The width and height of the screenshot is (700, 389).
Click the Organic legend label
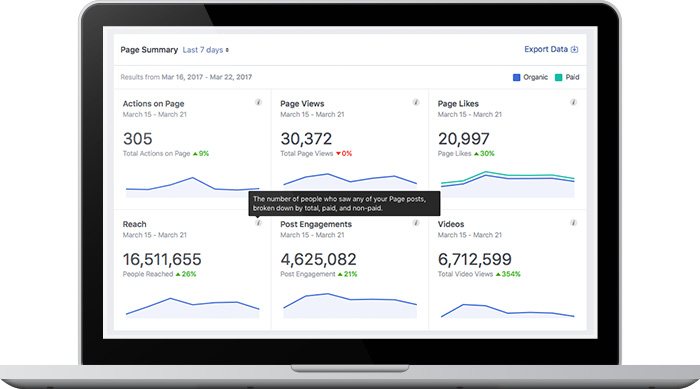535,77
